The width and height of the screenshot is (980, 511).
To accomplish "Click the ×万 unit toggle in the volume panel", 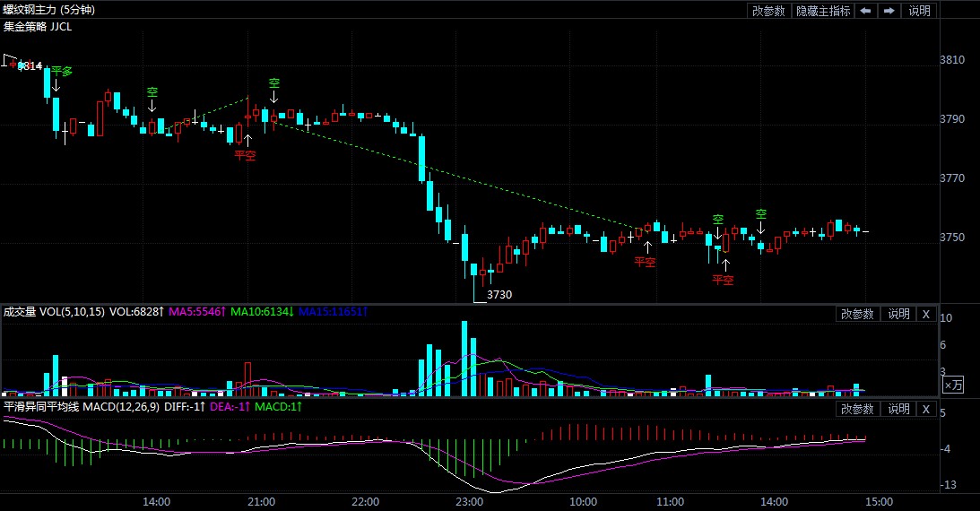I will [953, 385].
